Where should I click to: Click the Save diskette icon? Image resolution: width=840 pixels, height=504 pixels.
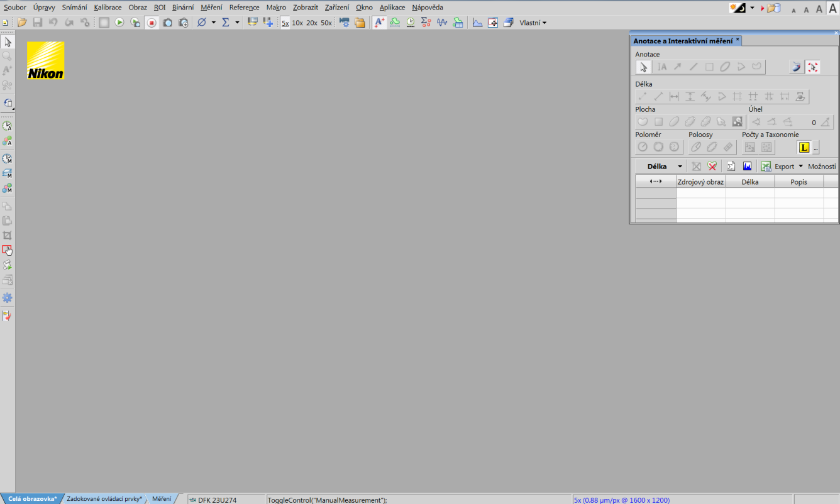tap(38, 23)
